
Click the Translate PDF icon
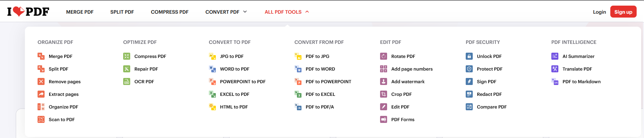pyautogui.click(x=555, y=69)
